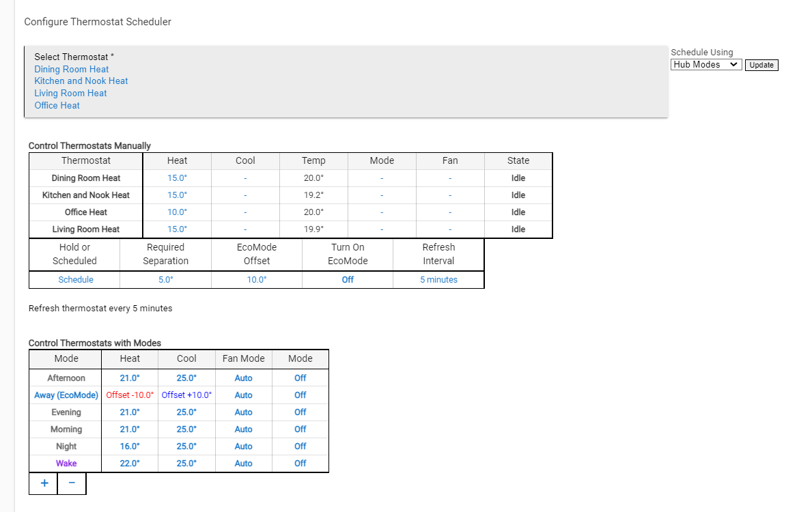
Task: Open the Office Heat thermostat
Action: pyautogui.click(x=57, y=105)
